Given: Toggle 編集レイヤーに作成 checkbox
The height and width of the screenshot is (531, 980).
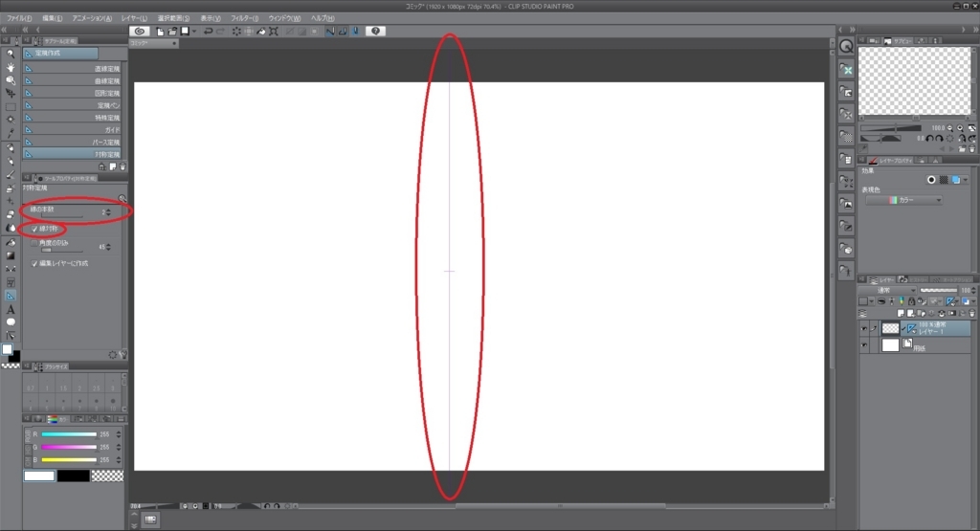Looking at the screenshot, I should (x=34, y=264).
